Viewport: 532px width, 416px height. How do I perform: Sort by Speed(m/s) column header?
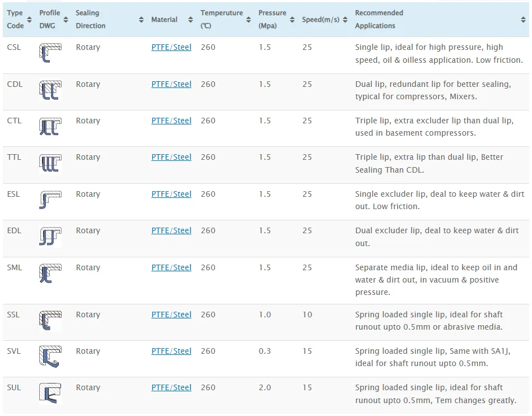321,20
